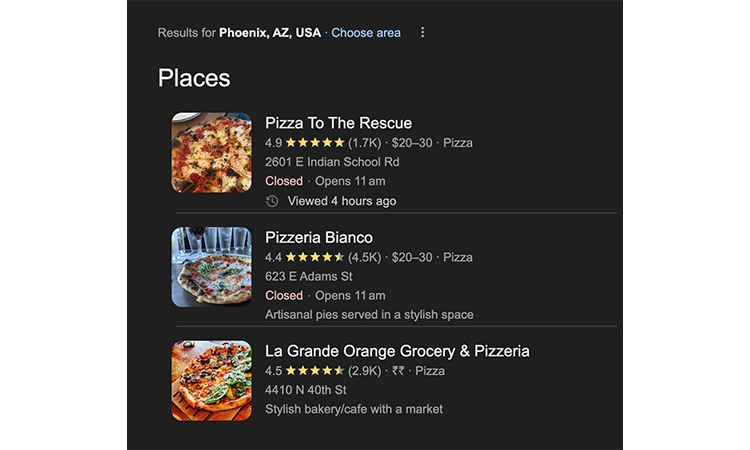This screenshot has height=450, width=750.
Task: Open La Grande Orange Grocery & Pizzeria listing
Action: point(397,351)
